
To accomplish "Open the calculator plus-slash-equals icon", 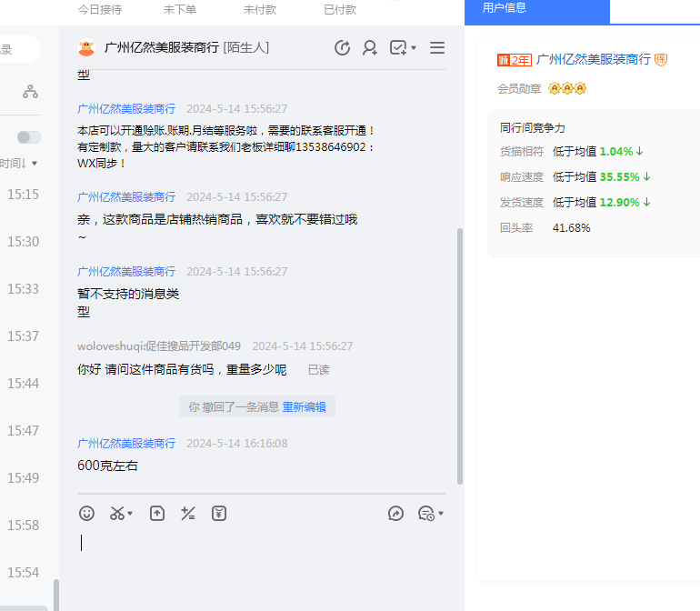I will (188, 514).
